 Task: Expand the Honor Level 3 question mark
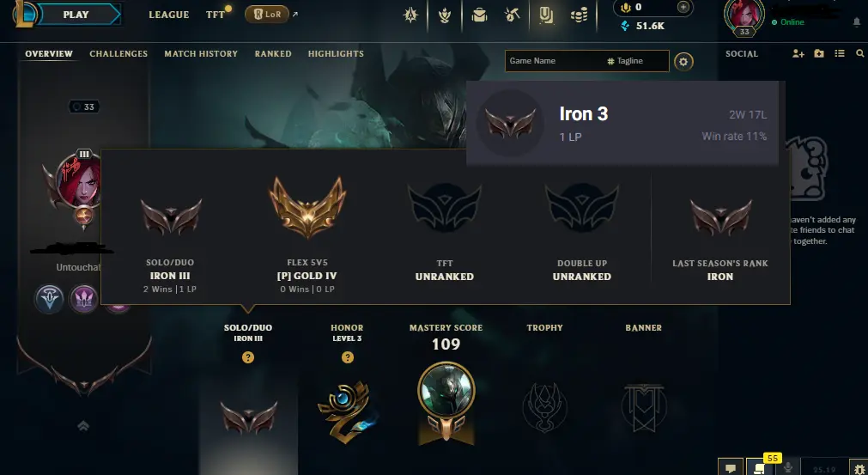click(x=347, y=357)
